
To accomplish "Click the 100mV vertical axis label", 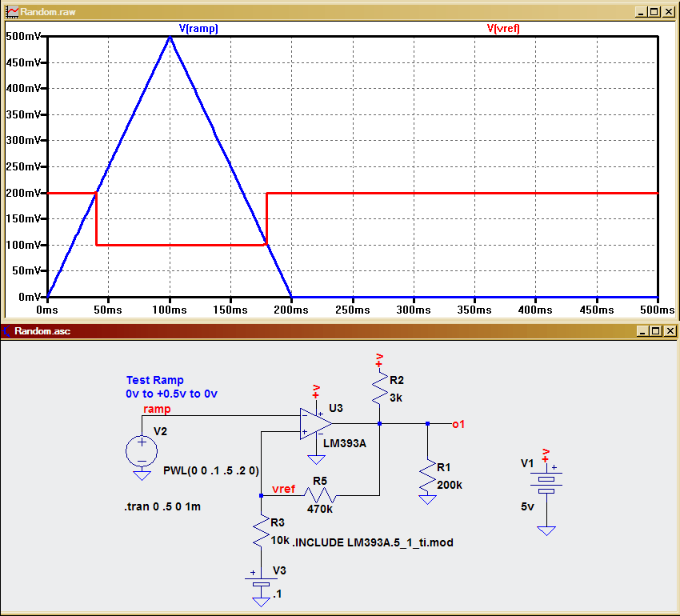I will [23, 245].
